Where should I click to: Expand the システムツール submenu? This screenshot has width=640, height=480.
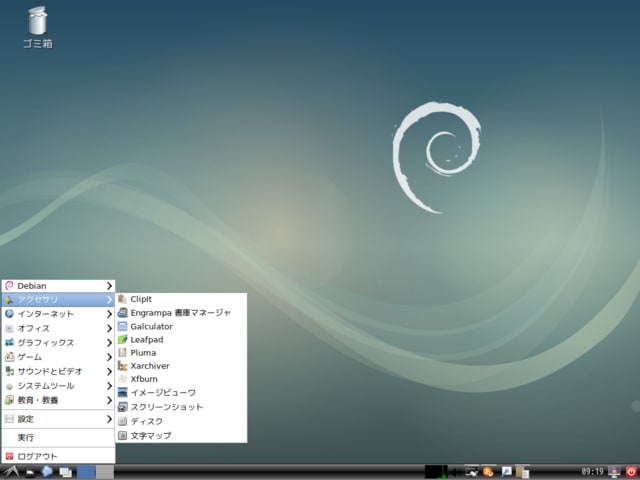tap(58, 386)
